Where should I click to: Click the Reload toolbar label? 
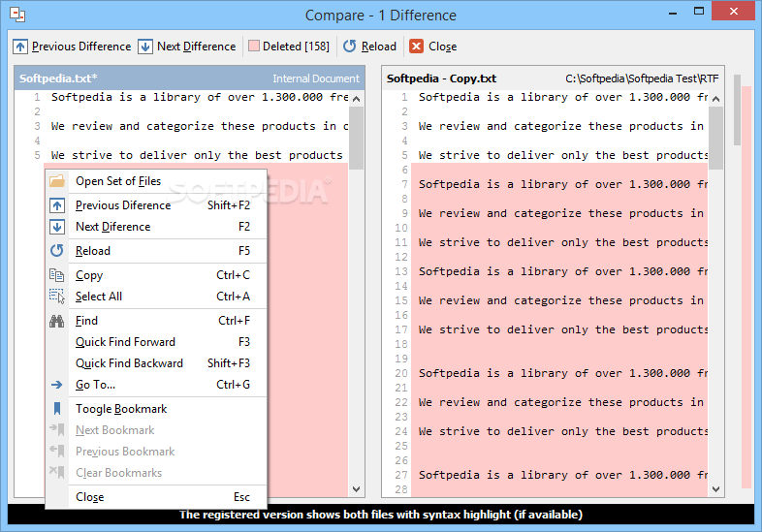point(378,47)
